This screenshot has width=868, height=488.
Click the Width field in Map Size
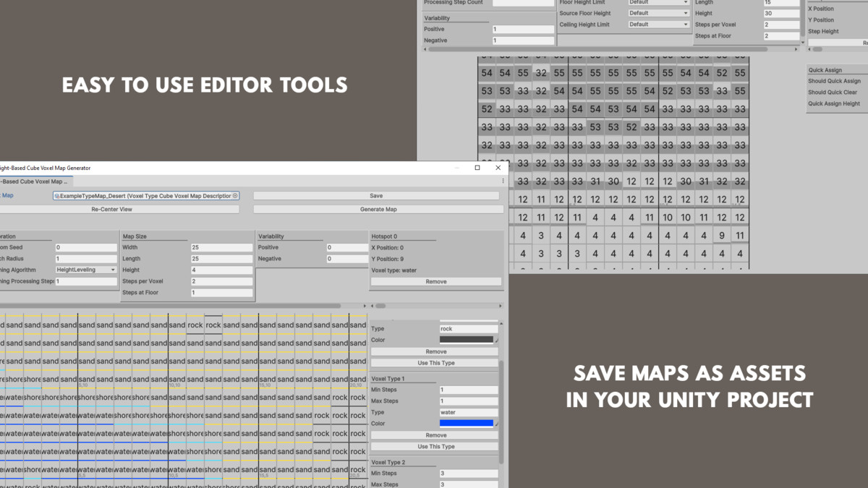[221, 247]
